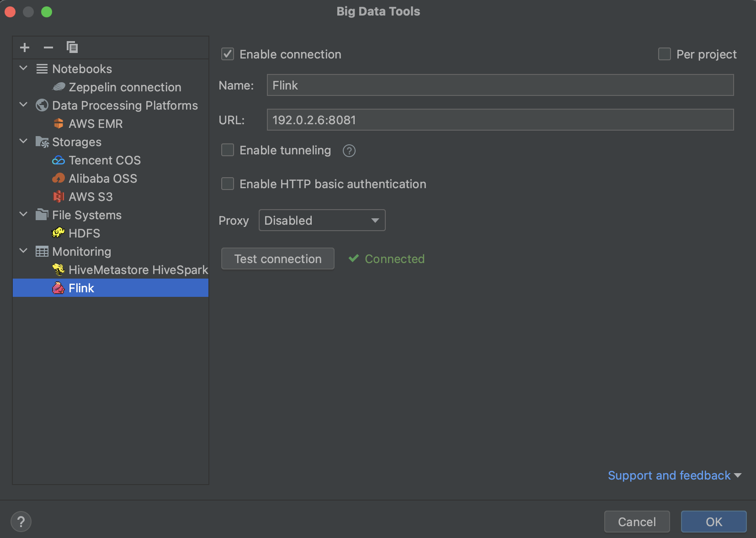Screen dimensions: 756x538
Task: Select the HiveMetastore HiveSpark monitoring entry
Action: click(138, 269)
